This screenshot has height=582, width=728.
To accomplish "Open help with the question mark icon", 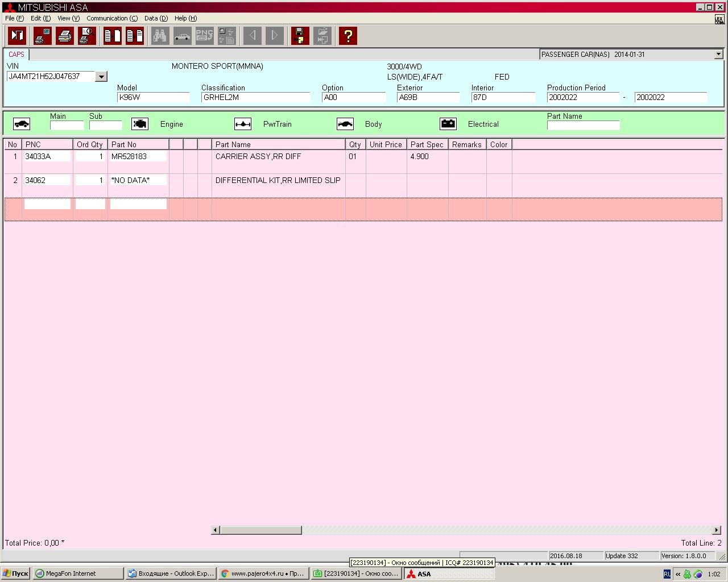I will coord(348,36).
